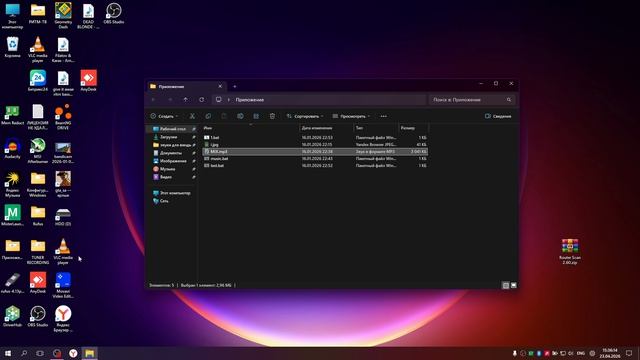Select Загрузки in the sidebar
The width and height of the screenshot is (640, 360).
169,137
